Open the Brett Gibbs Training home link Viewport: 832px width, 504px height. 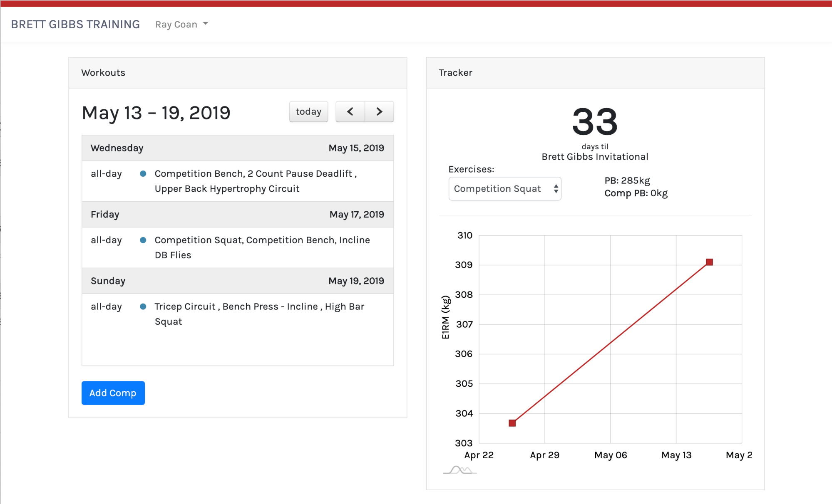tap(75, 25)
